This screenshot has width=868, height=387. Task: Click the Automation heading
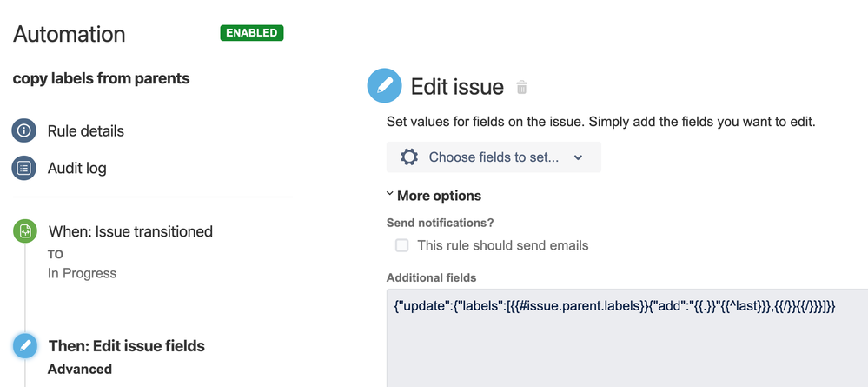point(70,34)
